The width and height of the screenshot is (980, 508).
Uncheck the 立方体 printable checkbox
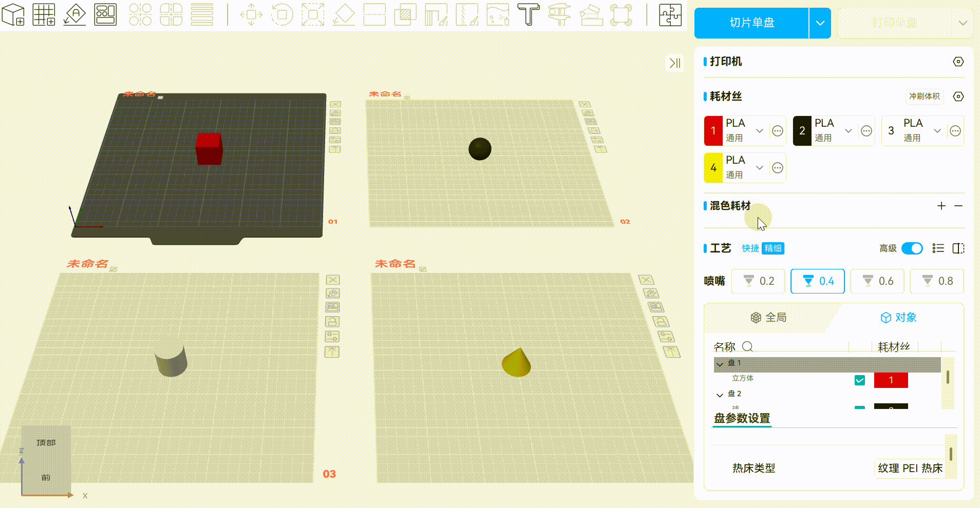[x=860, y=380]
